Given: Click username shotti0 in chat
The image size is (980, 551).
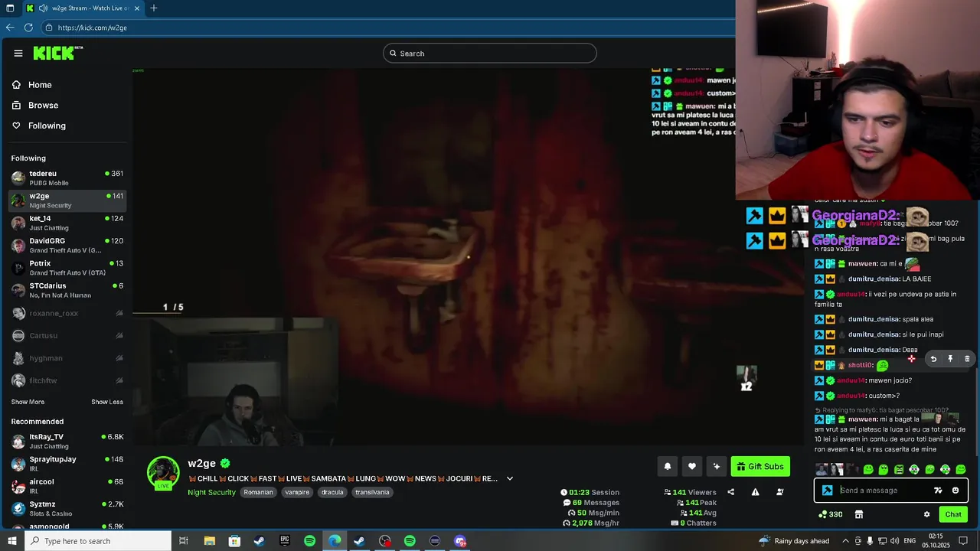Looking at the screenshot, I should point(861,365).
